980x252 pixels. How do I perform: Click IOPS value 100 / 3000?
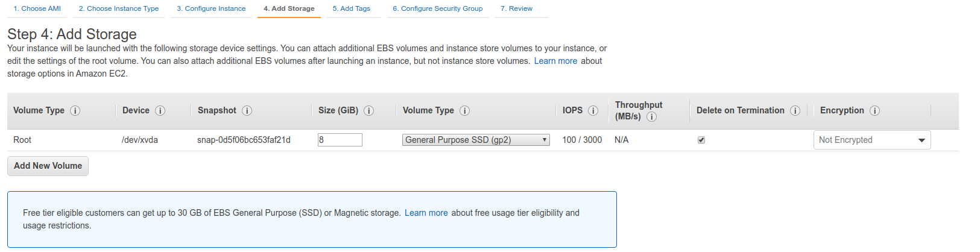point(582,140)
